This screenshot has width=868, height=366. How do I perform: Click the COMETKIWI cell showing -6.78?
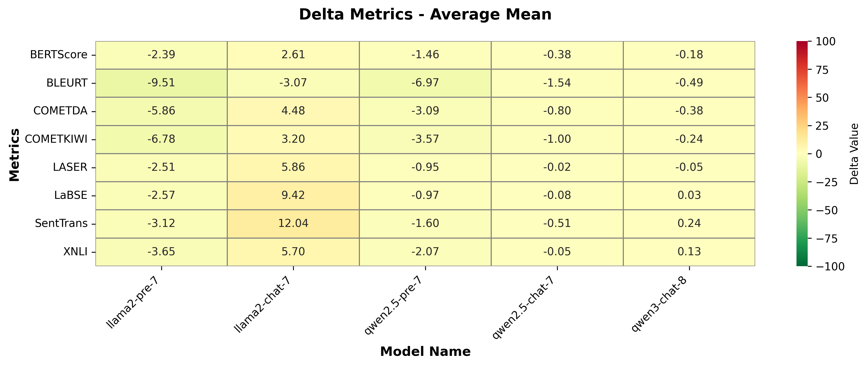(x=161, y=139)
